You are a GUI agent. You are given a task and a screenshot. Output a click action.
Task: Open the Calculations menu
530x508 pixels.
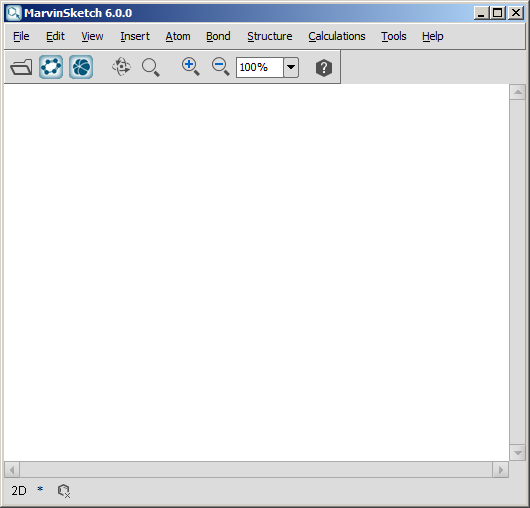337,36
